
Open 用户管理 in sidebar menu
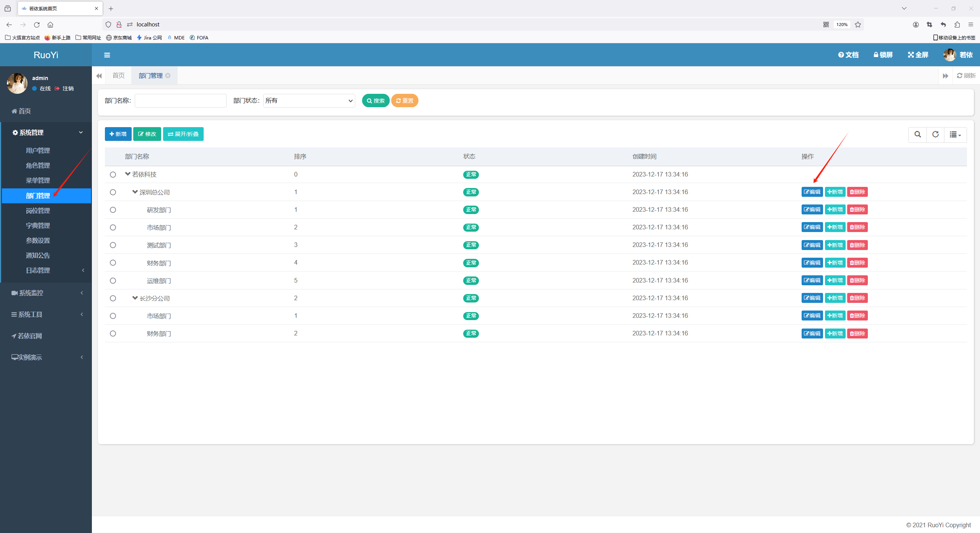click(38, 150)
